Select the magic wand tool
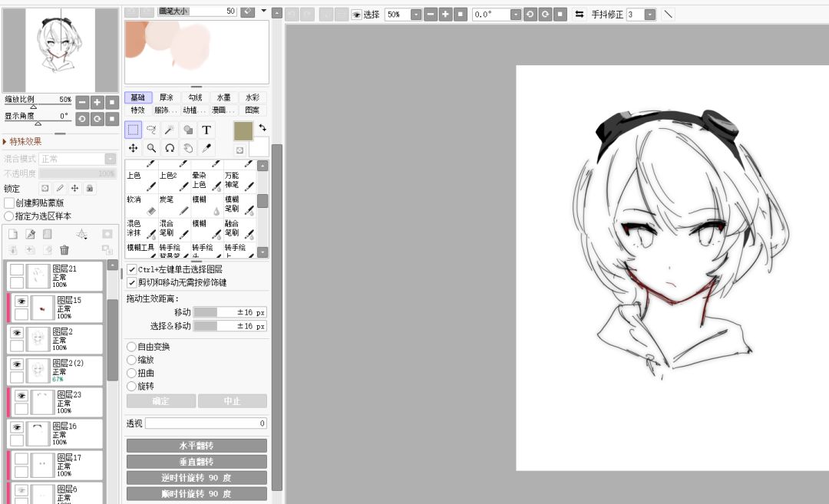This screenshot has width=829, height=504. point(170,130)
